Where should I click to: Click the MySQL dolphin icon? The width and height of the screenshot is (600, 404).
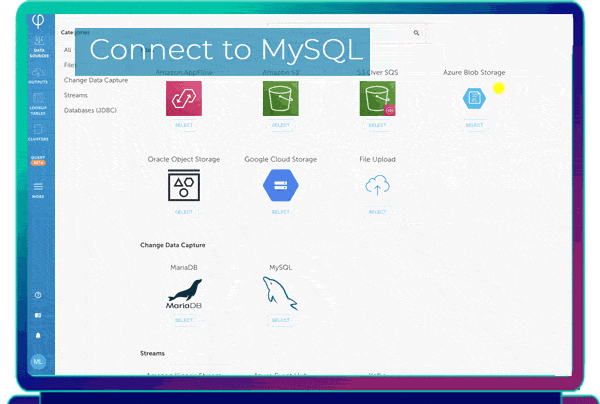pos(280,293)
